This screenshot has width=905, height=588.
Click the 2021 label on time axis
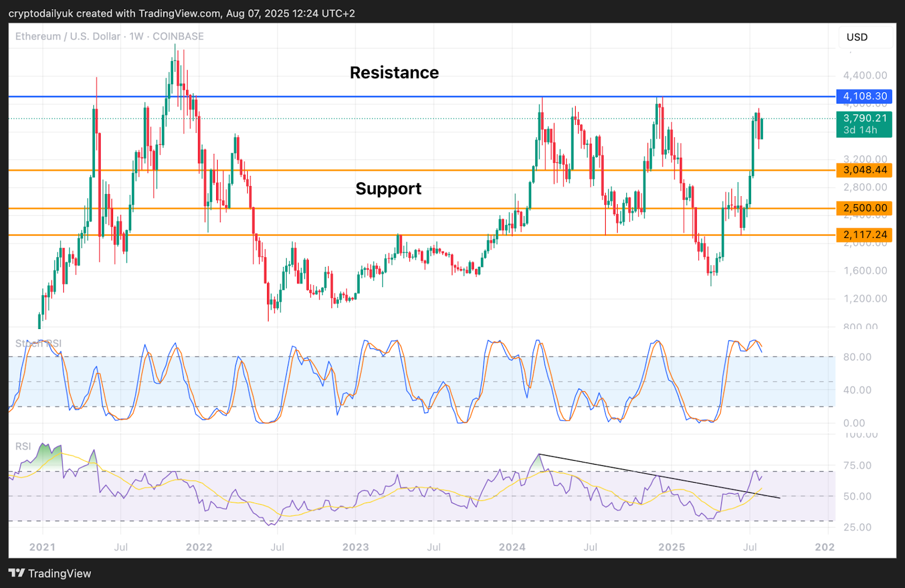tap(42, 547)
